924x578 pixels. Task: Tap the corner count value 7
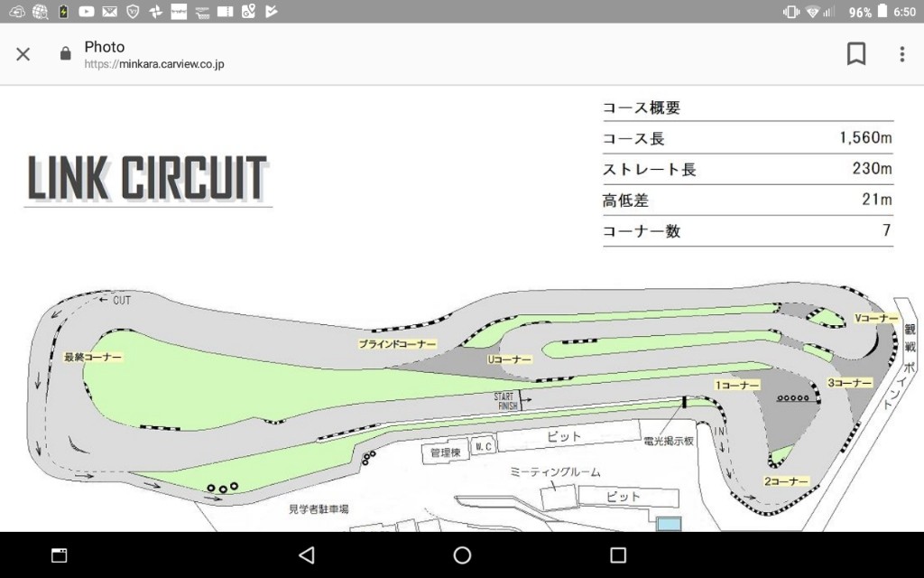coord(886,229)
